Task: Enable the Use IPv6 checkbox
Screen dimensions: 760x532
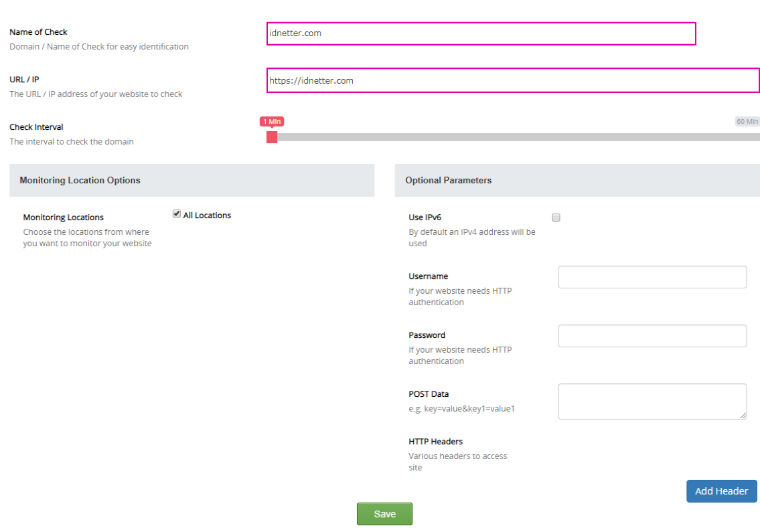Action: 556,217
